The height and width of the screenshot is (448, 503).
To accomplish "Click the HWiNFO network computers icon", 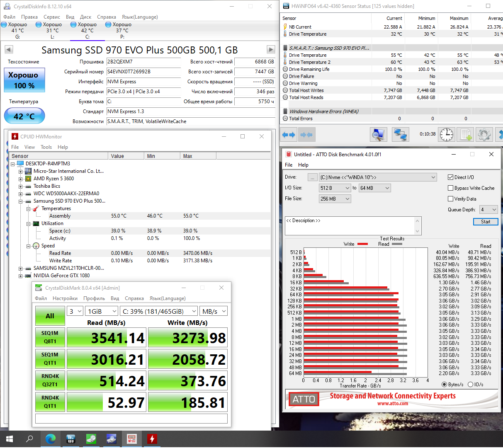I will [400, 135].
